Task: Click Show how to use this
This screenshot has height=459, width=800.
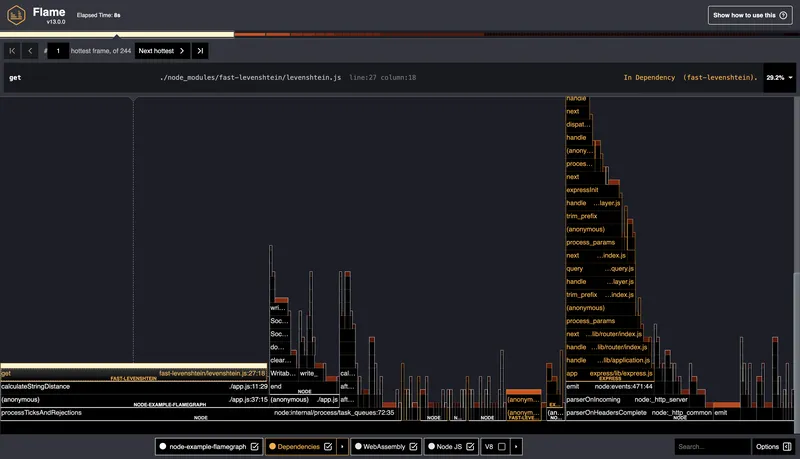Action: pyautogui.click(x=749, y=15)
